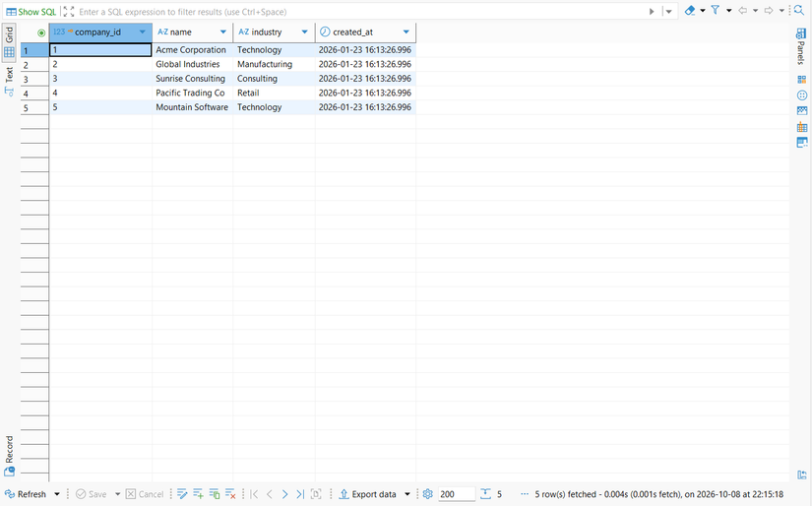The height and width of the screenshot is (506, 812).
Task: Click the Consulting industry cell
Action: point(274,79)
